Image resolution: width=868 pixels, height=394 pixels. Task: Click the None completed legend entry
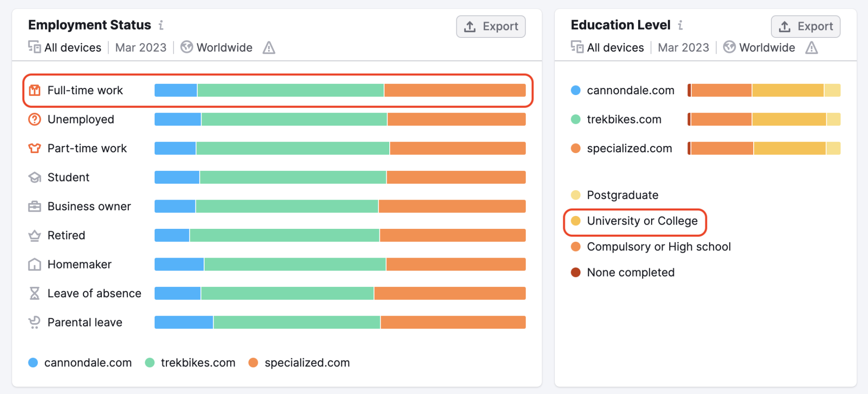tap(623, 273)
